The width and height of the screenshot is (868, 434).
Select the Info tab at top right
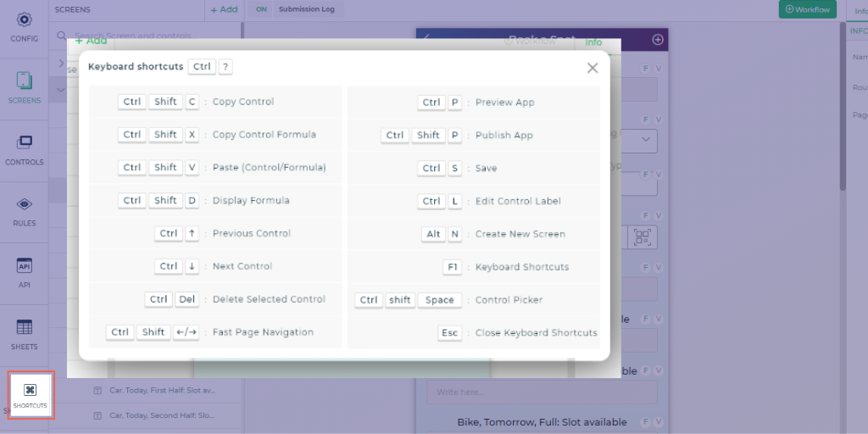[x=857, y=10]
